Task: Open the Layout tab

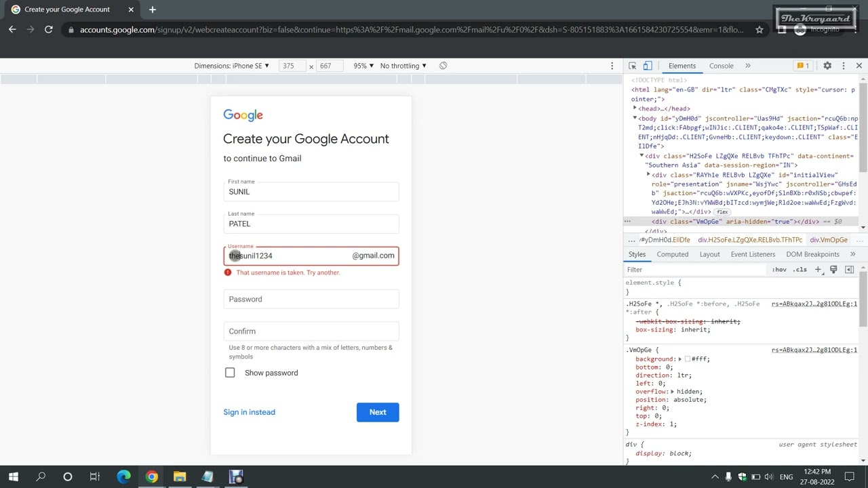Action: tap(710, 254)
